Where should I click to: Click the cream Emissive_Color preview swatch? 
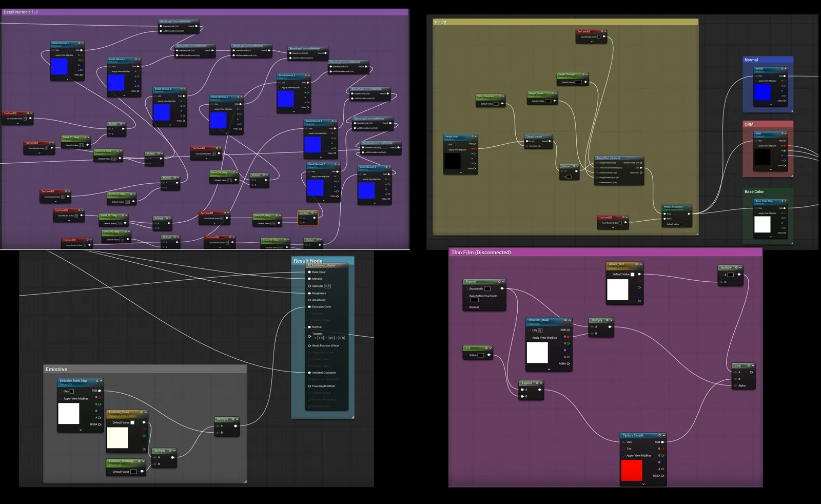tap(118, 438)
